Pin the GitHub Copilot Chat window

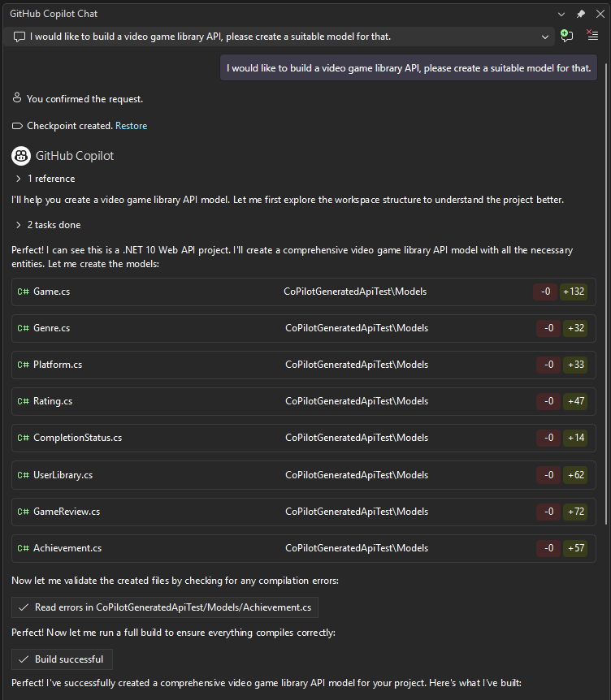(580, 14)
